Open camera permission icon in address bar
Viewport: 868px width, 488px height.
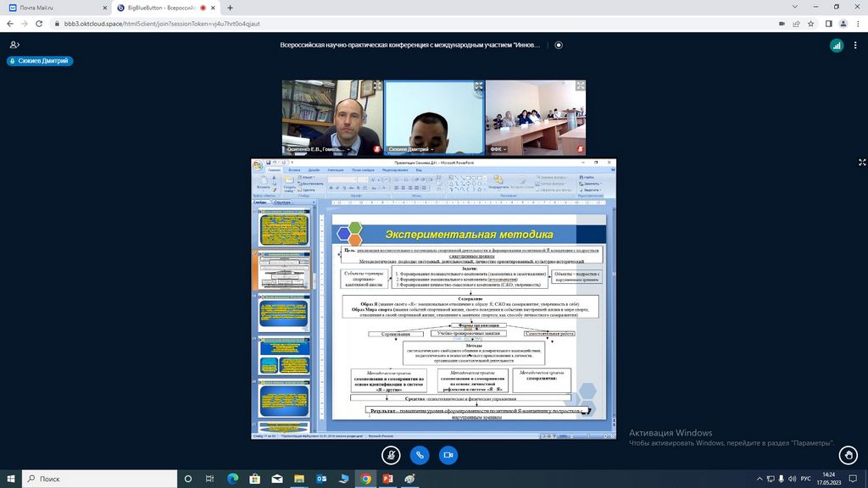[782, 24]
